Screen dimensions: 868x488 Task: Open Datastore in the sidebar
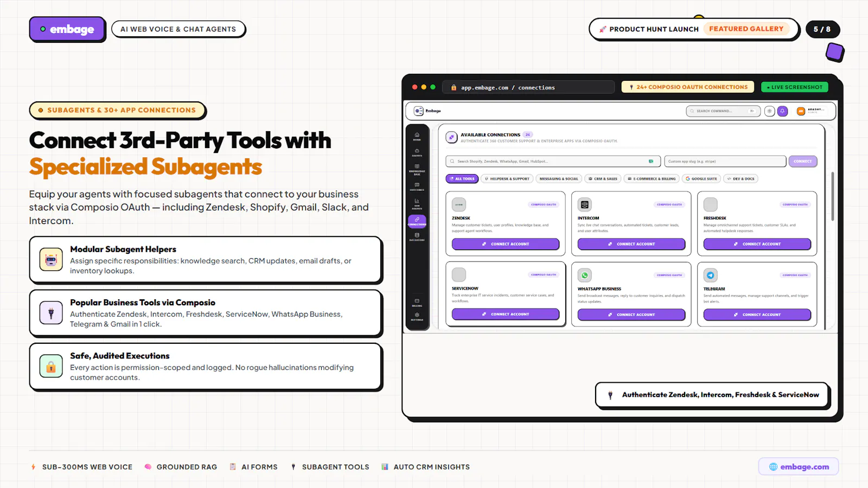pyautogui.click(x=417, y=237)
